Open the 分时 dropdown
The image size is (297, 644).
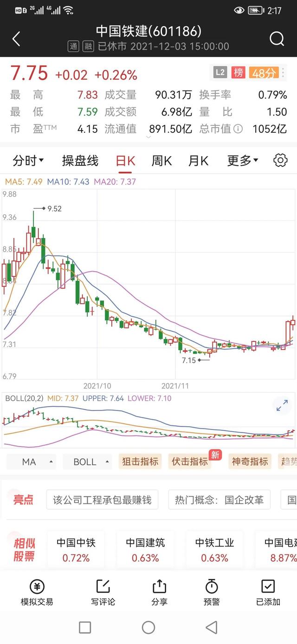click(28, 161)
